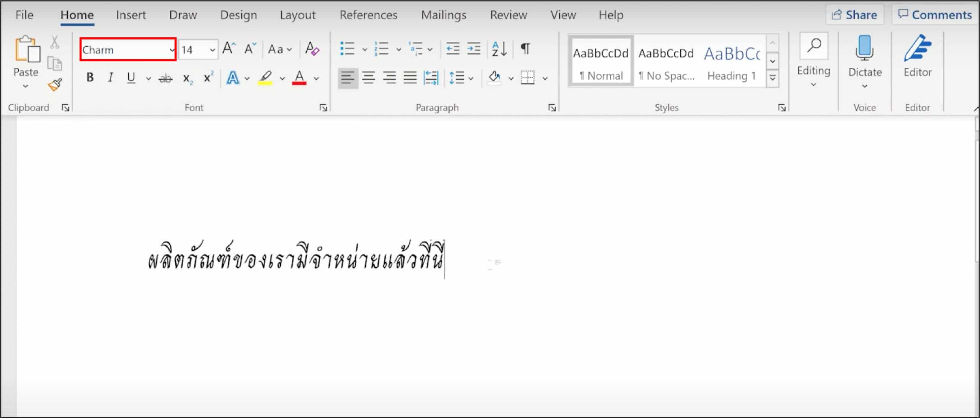Open Change Case Aa dropdown
980x418 pixels.
(x=280, y=49)
